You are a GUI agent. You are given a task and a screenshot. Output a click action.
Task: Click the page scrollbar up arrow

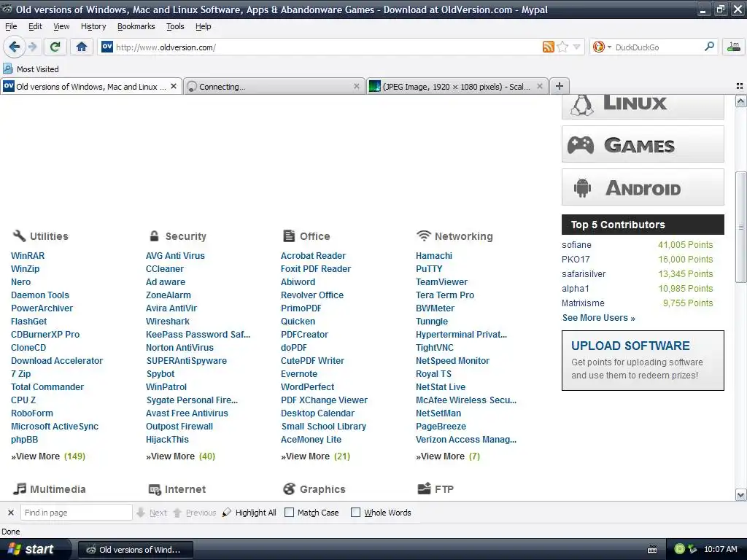(x=740, y=101)
